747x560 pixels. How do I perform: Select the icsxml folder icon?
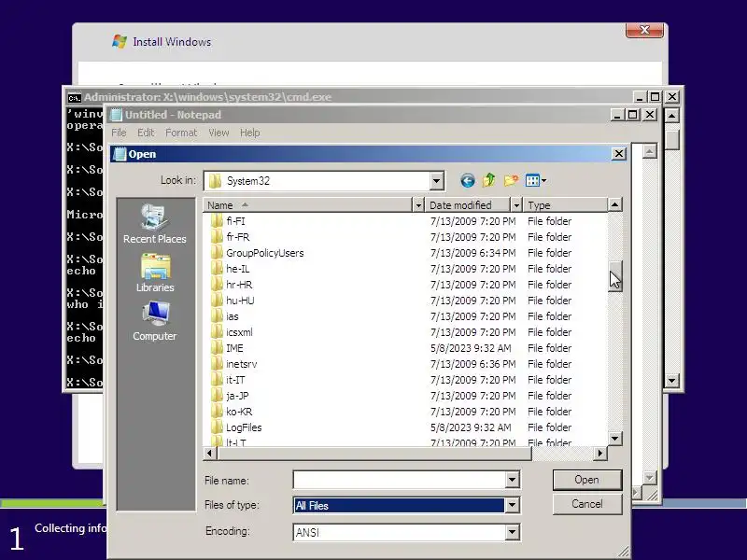[217, 332]
